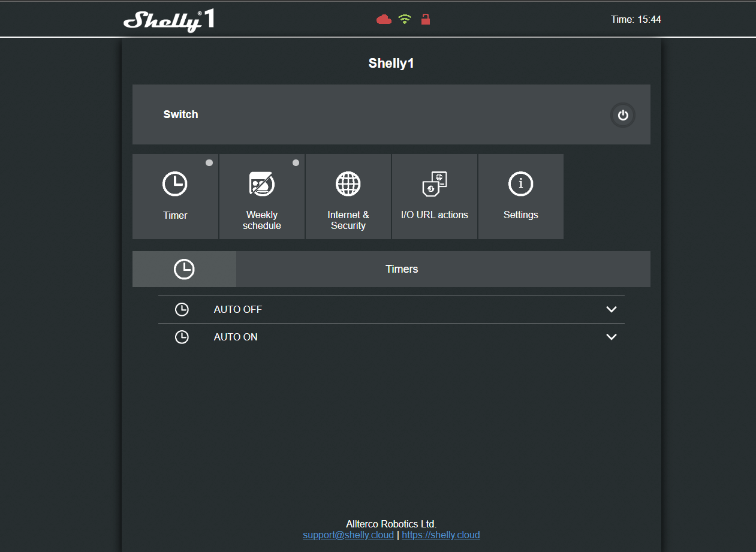Open the I/O URL actions icon

[x=435, y=184]
